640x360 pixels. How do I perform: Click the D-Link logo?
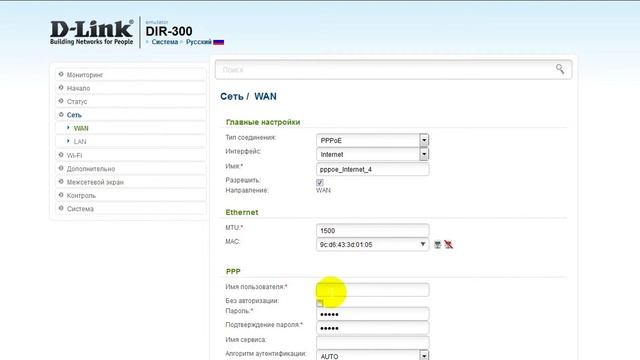click(x=91, y=32)
